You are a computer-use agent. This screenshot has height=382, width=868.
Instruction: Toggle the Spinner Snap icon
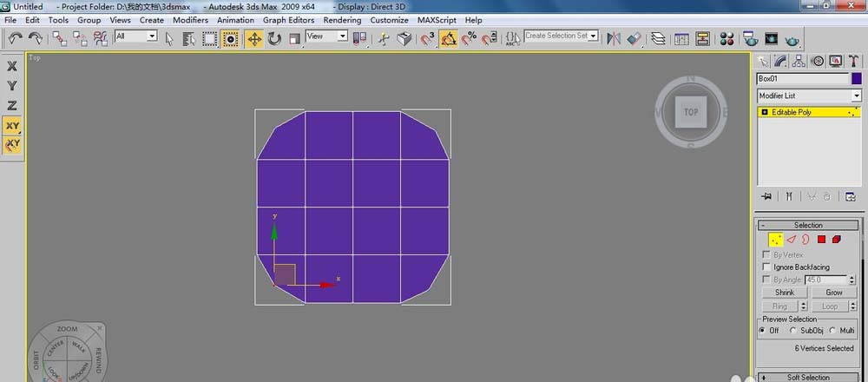coord(489,38)
